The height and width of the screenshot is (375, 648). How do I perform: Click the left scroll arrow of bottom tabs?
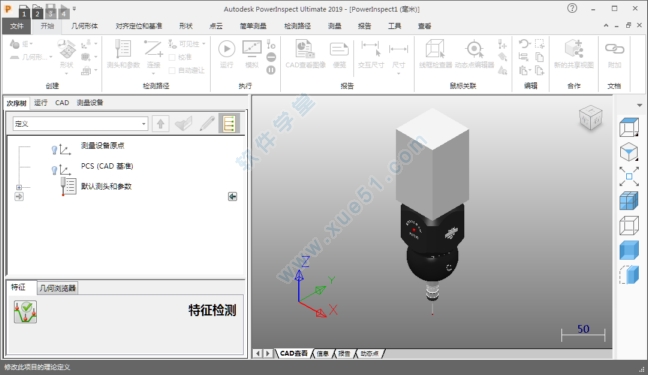(x=257, y=354)
